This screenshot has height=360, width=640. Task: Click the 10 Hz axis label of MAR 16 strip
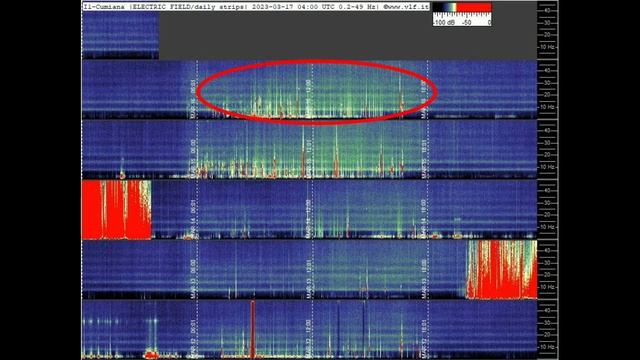pos(547,107)
